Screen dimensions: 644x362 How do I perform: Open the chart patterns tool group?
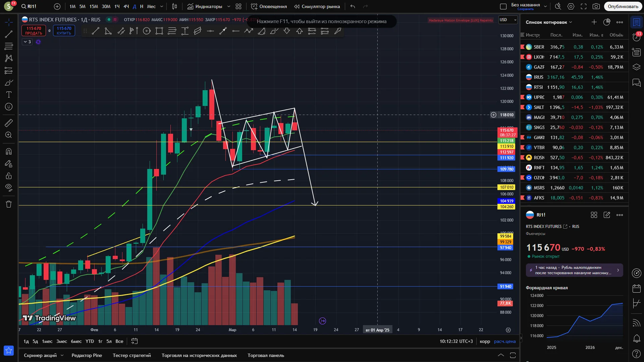[x=9, y=58]
